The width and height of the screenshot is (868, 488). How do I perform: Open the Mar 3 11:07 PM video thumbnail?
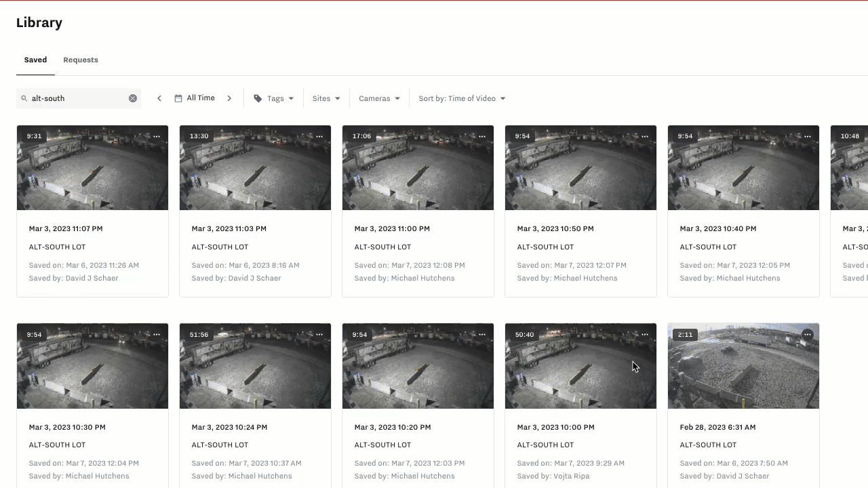pos(92,168)
